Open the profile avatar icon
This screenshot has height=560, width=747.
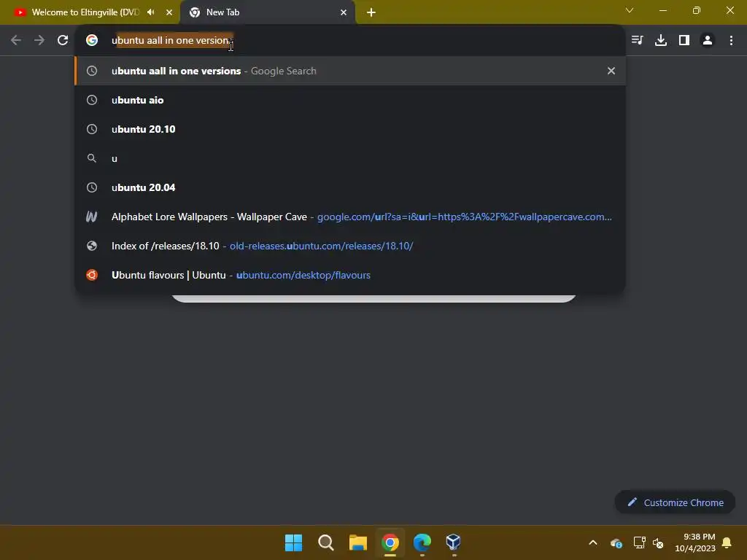[x=708, y=40]
